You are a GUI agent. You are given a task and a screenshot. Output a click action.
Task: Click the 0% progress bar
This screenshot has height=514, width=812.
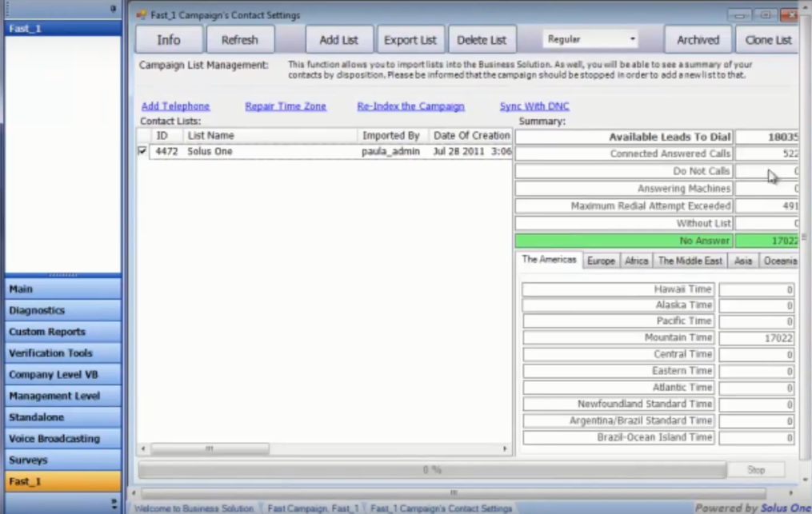click(x=432, y=470)
